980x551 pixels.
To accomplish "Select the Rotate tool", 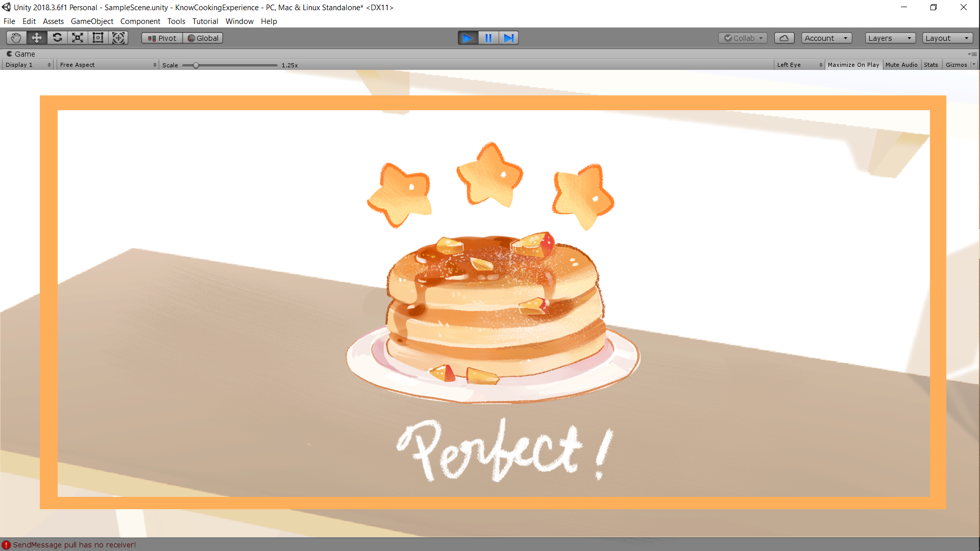I will tap(57, 38).
